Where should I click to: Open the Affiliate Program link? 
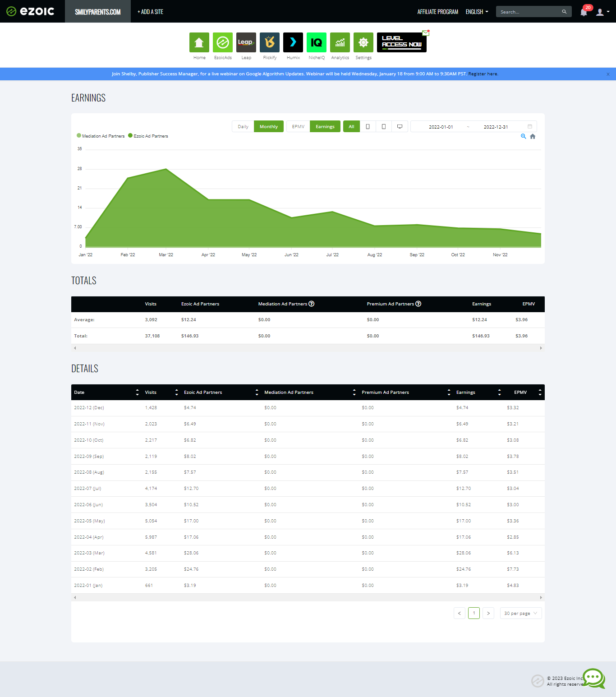point(437,12)
